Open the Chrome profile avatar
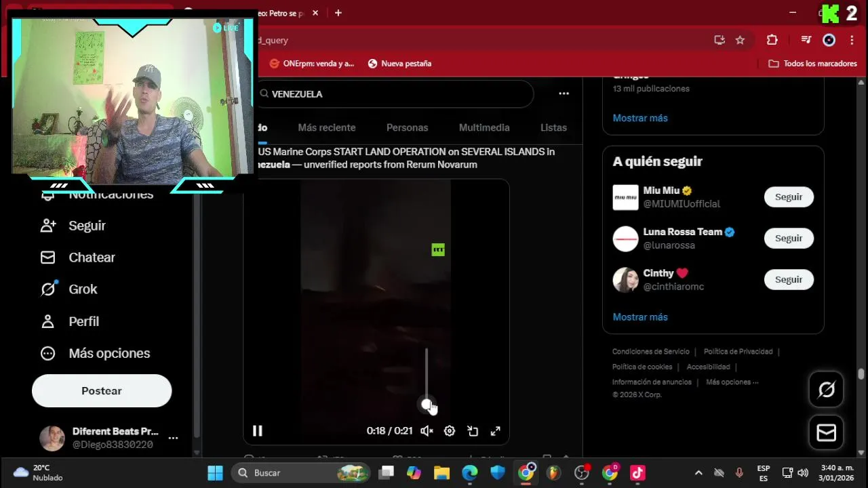868x488 pixels. (x=829, y=40)
